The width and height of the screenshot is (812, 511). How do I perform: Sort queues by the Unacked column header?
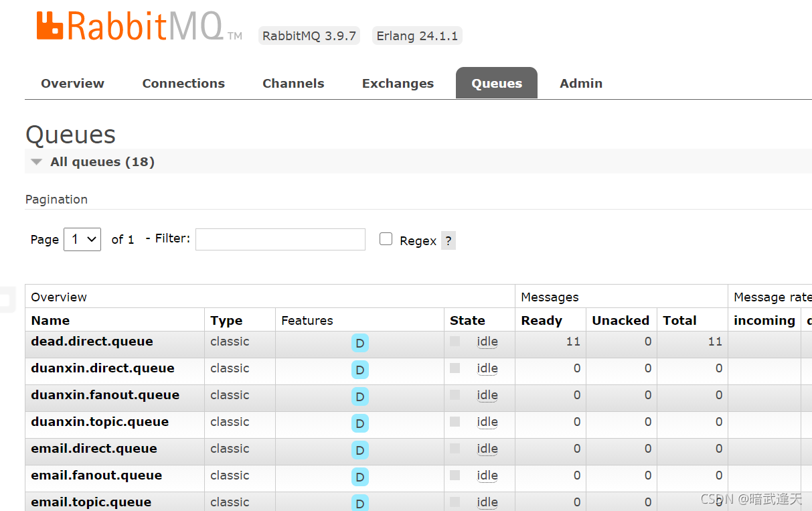pos(621,320)
